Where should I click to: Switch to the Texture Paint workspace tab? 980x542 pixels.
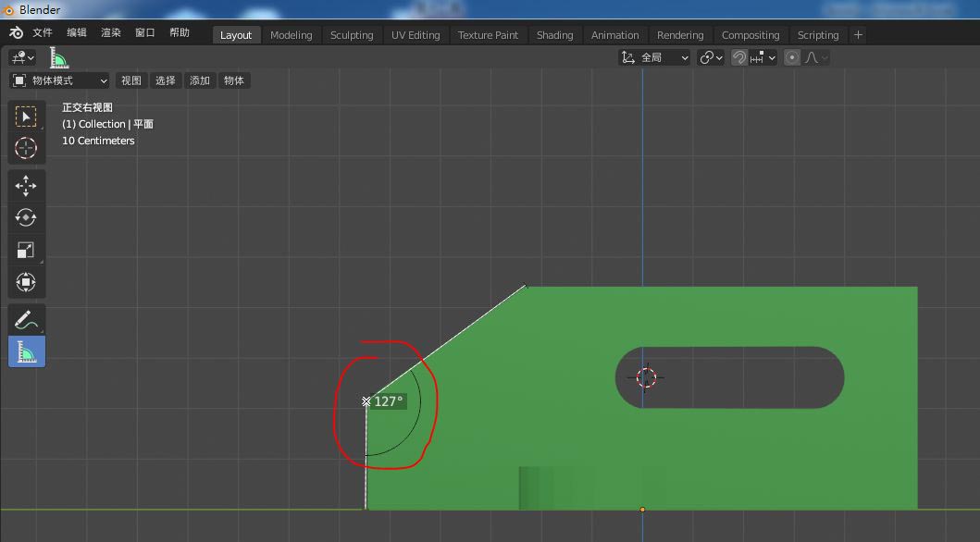click(488, 35)
